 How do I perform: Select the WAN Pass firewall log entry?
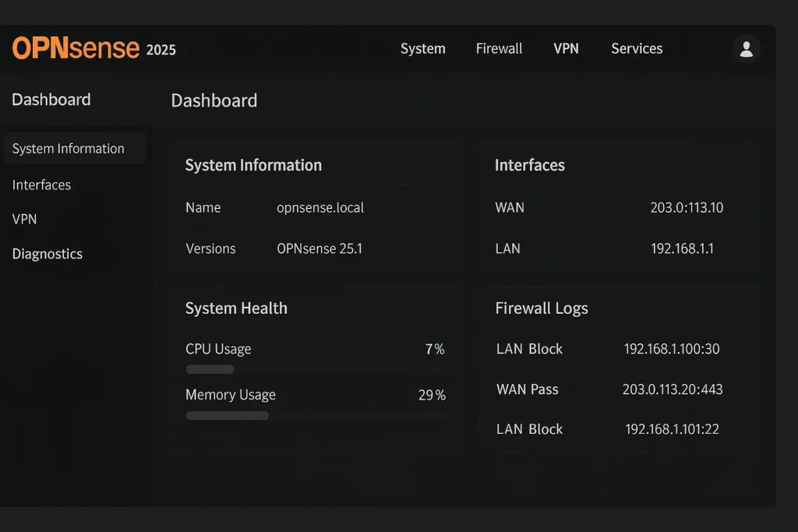(618, 389)
